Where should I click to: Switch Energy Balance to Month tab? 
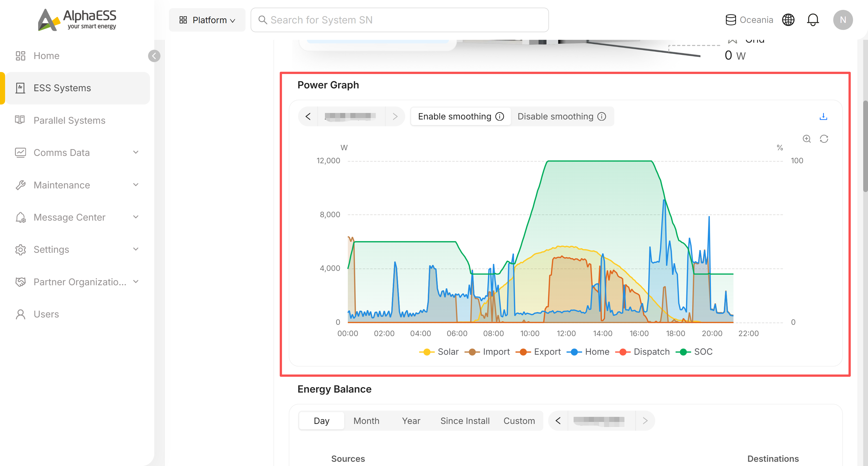[366, 421]
